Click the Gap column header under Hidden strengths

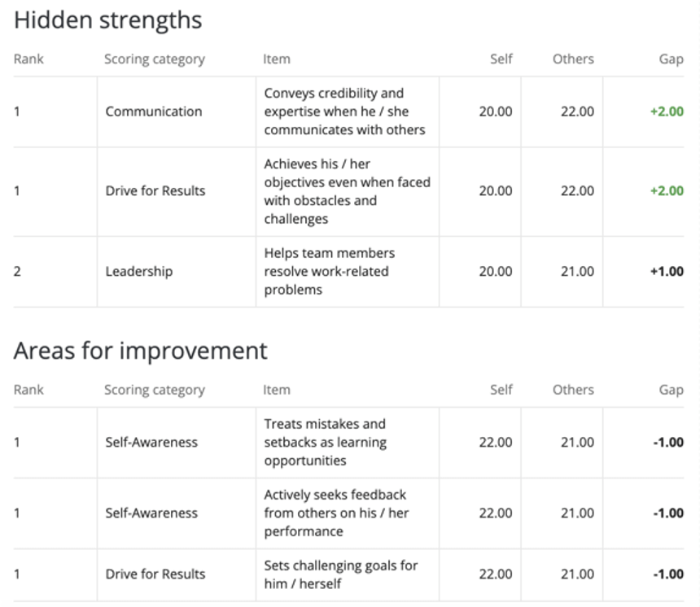point(671,59)
